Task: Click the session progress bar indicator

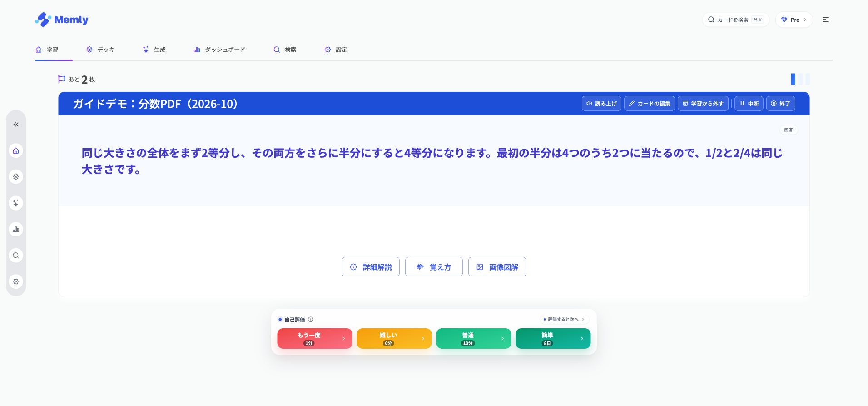Action: tap(800, 79)
